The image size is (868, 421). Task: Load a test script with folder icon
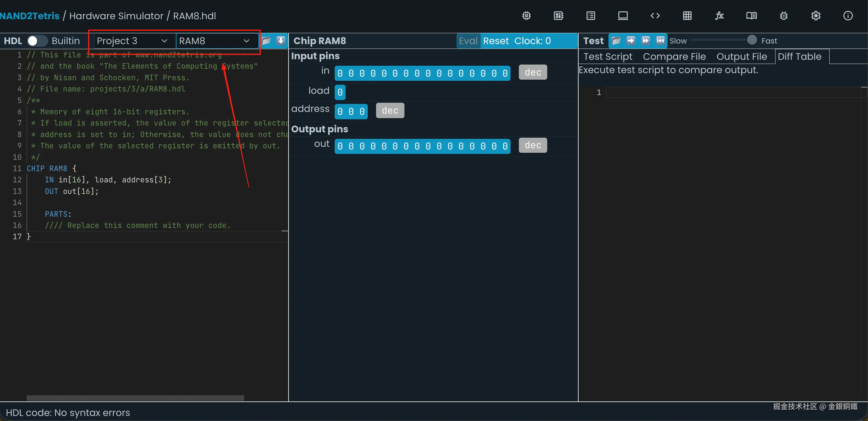616,41
